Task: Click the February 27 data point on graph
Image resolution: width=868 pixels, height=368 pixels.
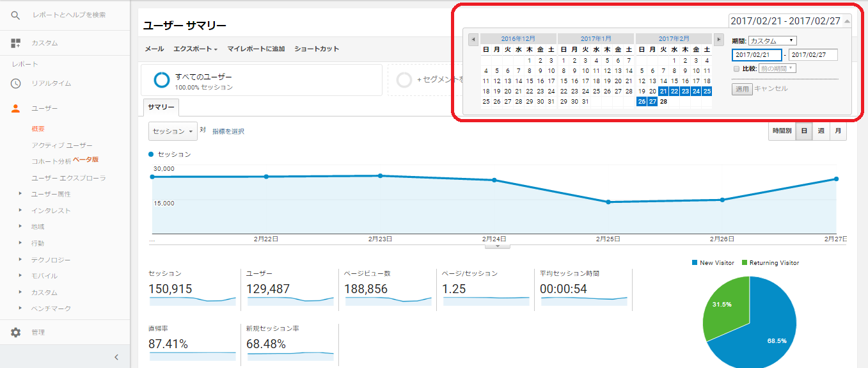Action: point(835,179)
